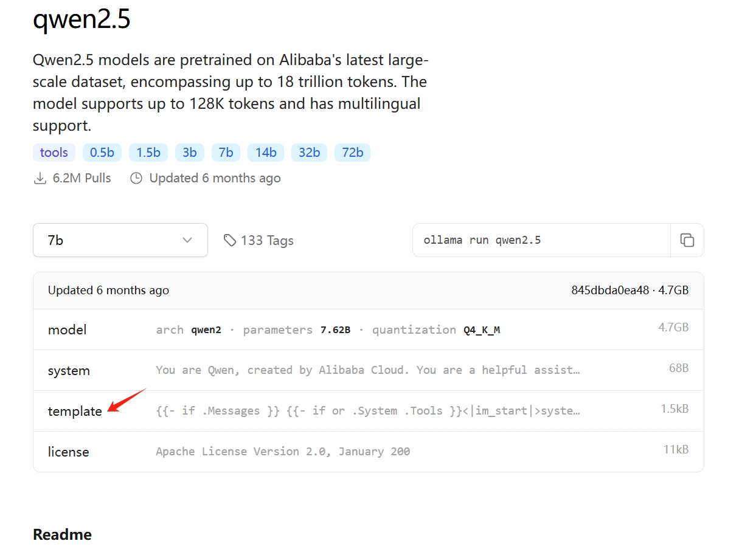
Task: Click the {{- if .Messages }} template text
Action: pyautogui.click(x=368, y=411)
